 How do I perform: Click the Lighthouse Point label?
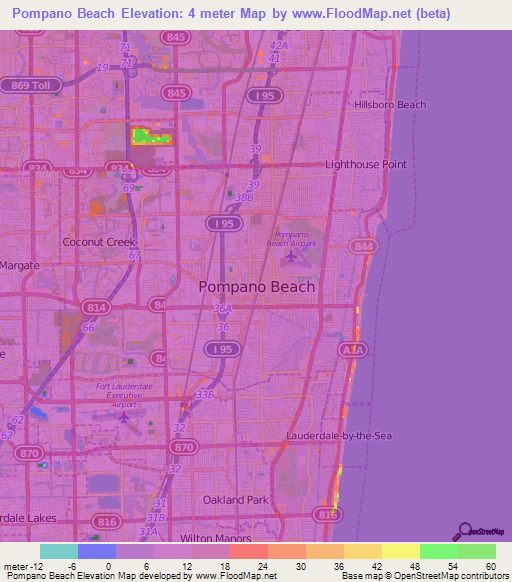click(x=366, y=164)
